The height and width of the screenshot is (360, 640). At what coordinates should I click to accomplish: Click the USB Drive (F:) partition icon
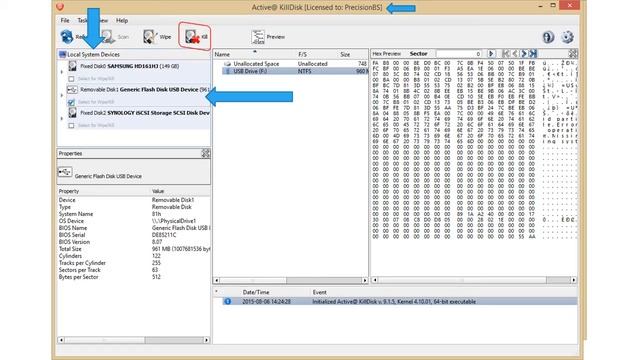click(228, 71)
